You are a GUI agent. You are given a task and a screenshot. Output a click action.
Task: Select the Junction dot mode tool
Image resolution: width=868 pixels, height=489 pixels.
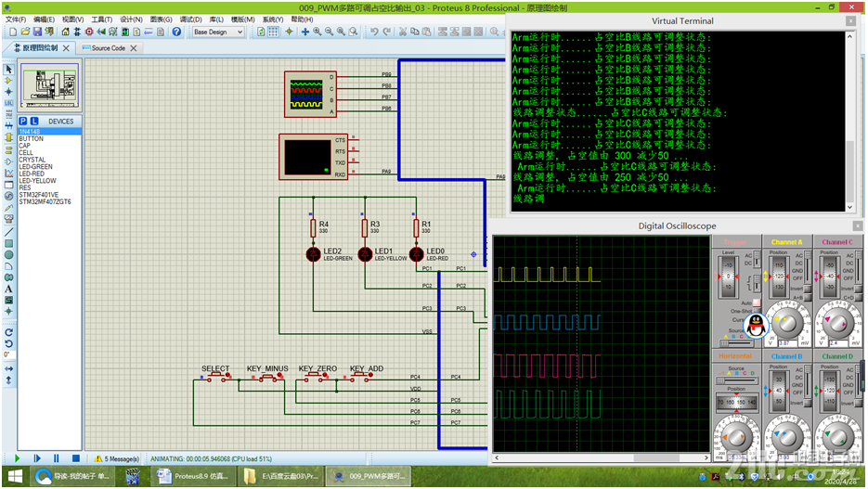point(9,92)
